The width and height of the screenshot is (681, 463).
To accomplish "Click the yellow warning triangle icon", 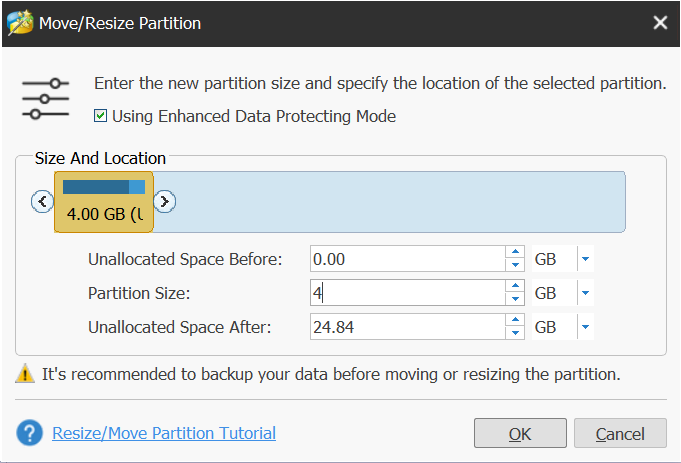I will (x=26, y=375).
